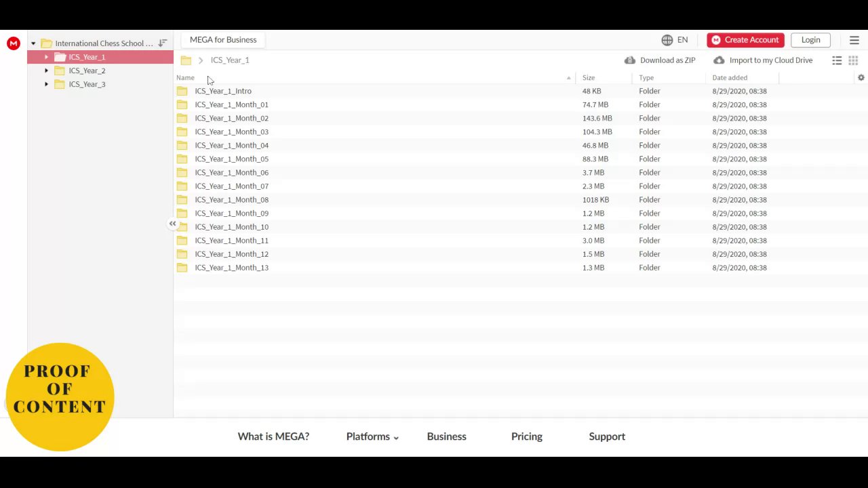868x488 pixels.
Task: Click folder icon of ICS_Year_1_Month_13
Action: point(182,267)
